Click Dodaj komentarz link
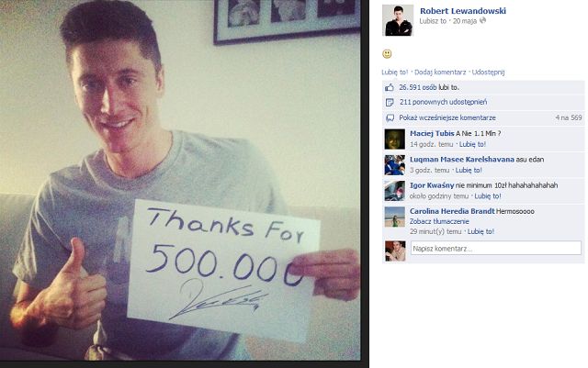Screen dimensions: 588x368 tap(440, 72)
